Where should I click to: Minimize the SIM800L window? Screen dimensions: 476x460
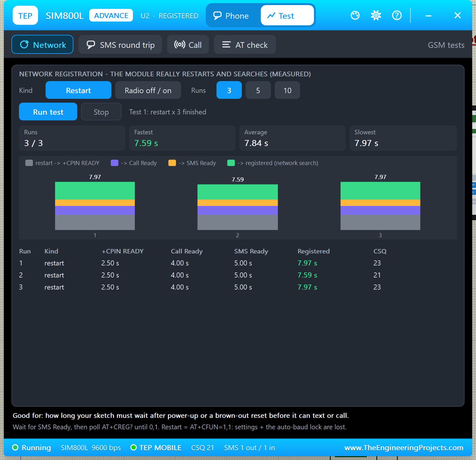tap(429, 15)
